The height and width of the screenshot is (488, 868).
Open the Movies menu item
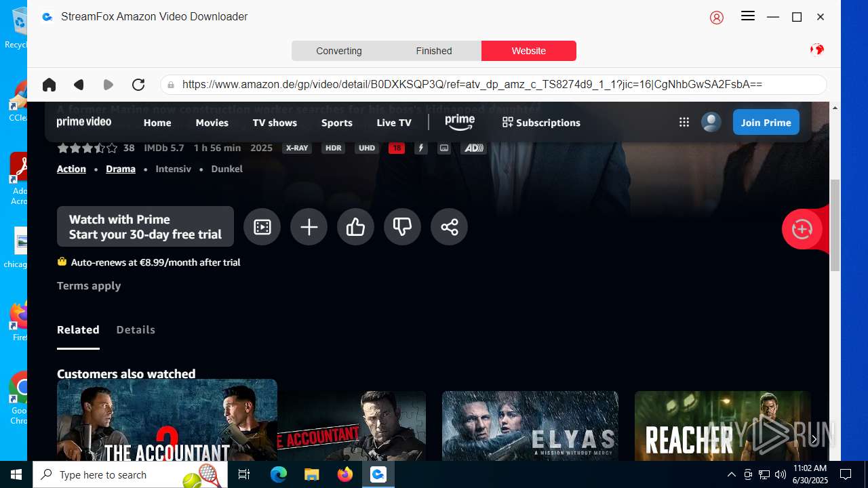(212, 123)
